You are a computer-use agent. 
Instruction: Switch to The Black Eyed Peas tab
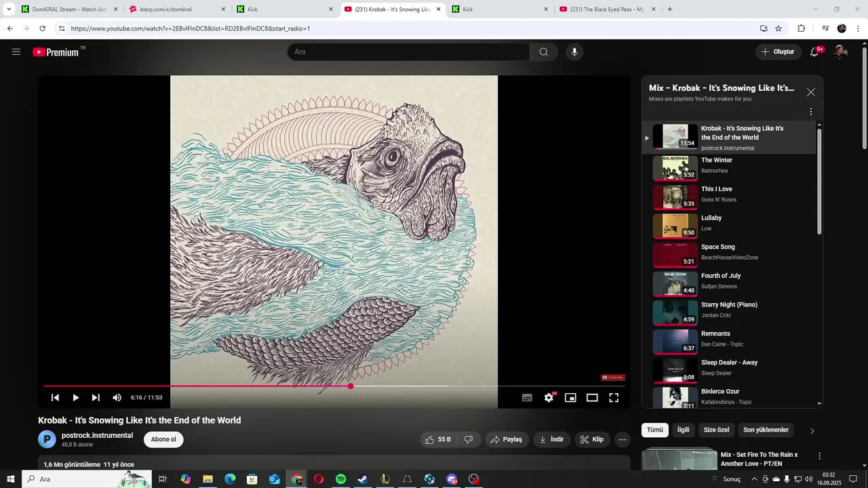[x=607, y=9]
